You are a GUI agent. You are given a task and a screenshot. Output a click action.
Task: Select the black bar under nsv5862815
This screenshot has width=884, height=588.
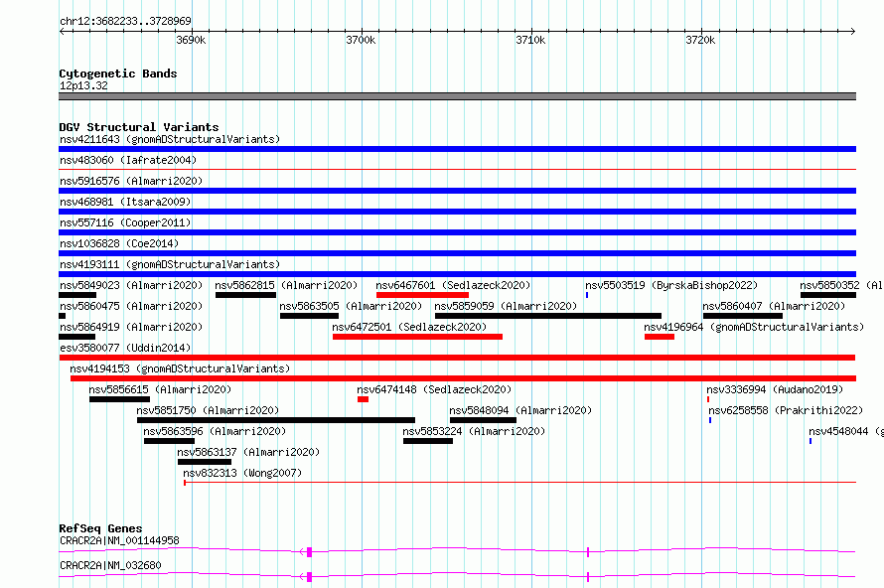(245, 295)
